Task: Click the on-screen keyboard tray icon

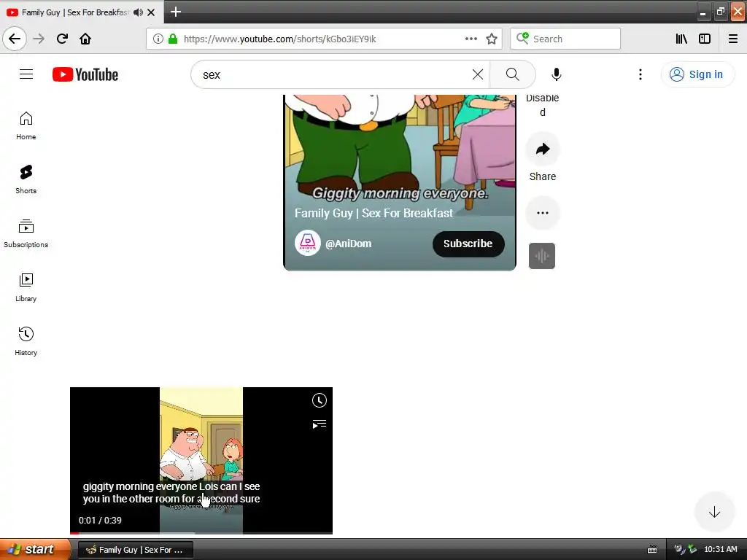Action: pyautogui.click(x=652, y=550)
